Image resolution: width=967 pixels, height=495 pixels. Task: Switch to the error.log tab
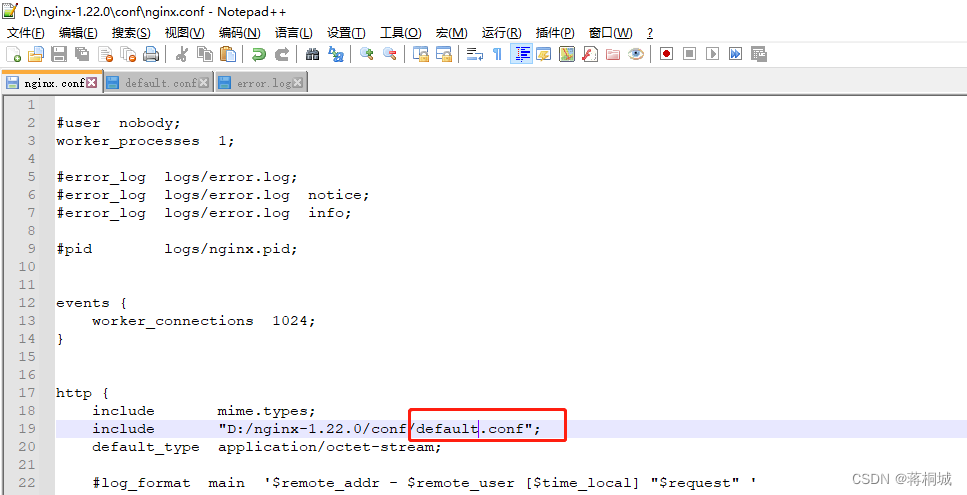[x=262, y=83]
